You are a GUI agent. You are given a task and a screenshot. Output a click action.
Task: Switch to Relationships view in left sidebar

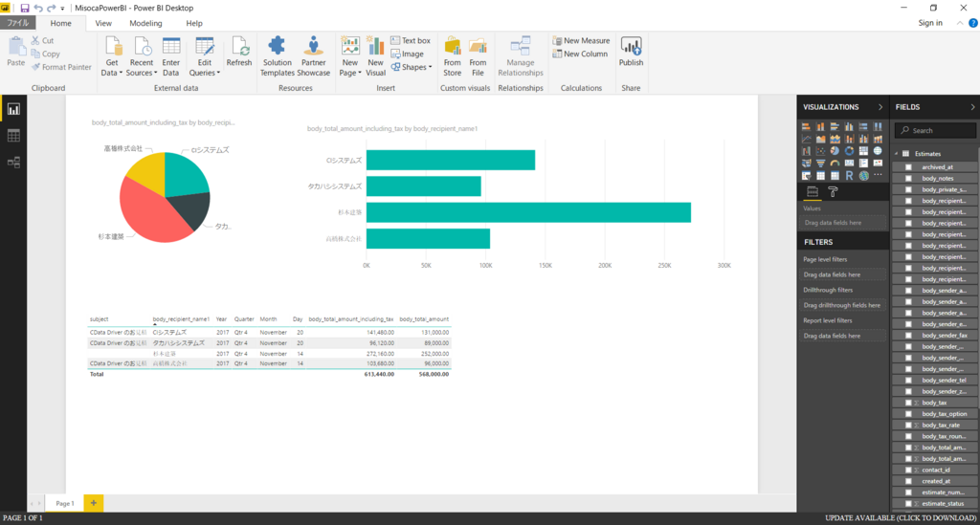(x=13, y=163)
